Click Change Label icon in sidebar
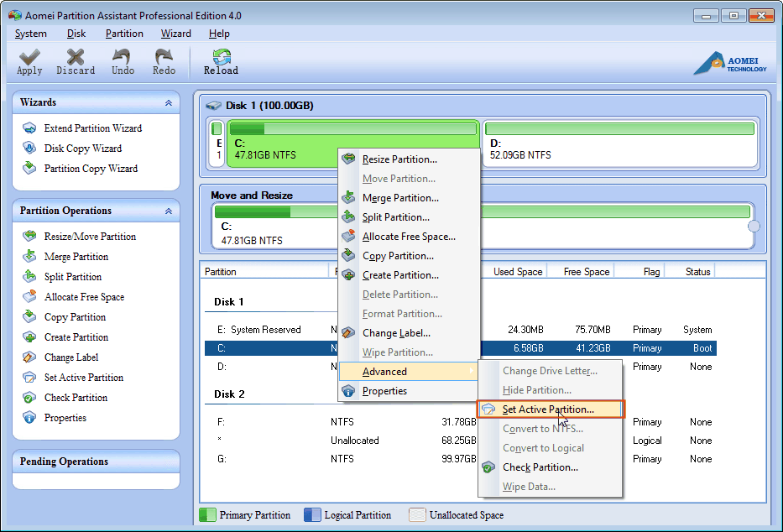783x532 pixels. pos(29,357)
